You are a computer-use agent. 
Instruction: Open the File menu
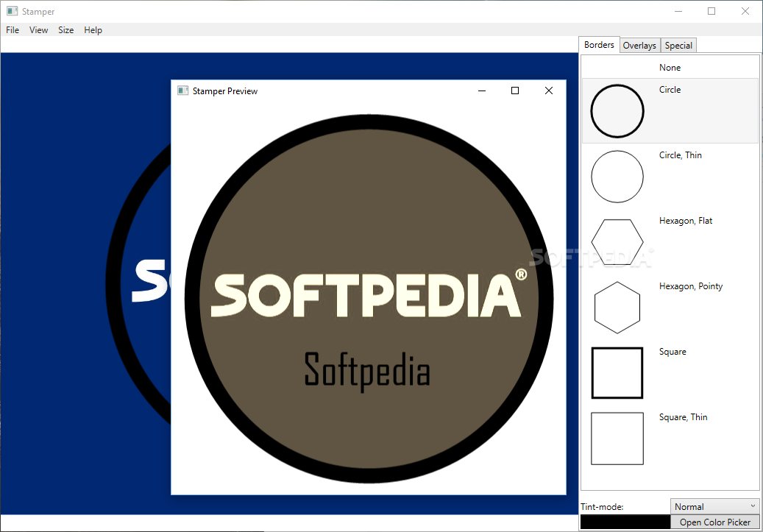(13, 30)
